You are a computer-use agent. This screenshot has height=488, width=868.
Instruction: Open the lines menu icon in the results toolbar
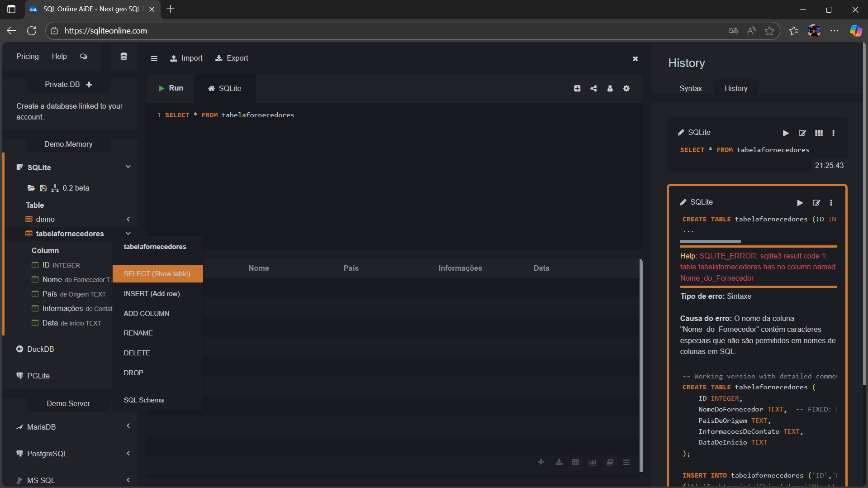point(626,462)
